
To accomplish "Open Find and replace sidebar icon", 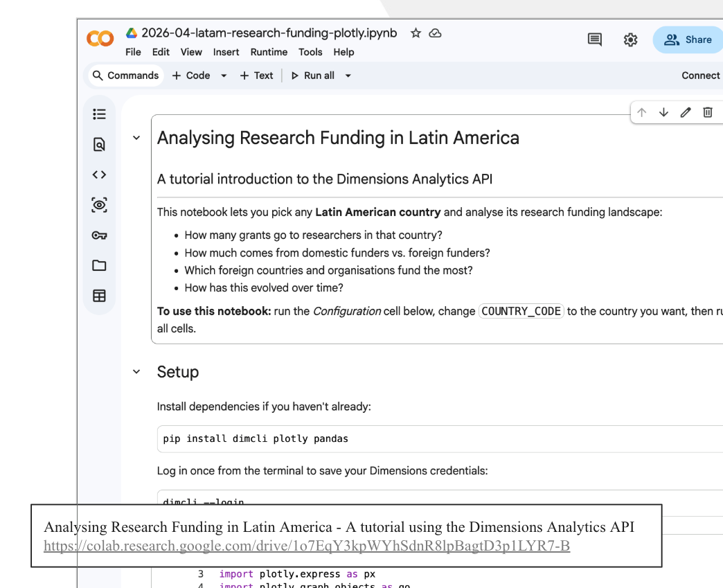I will [99, 144].
